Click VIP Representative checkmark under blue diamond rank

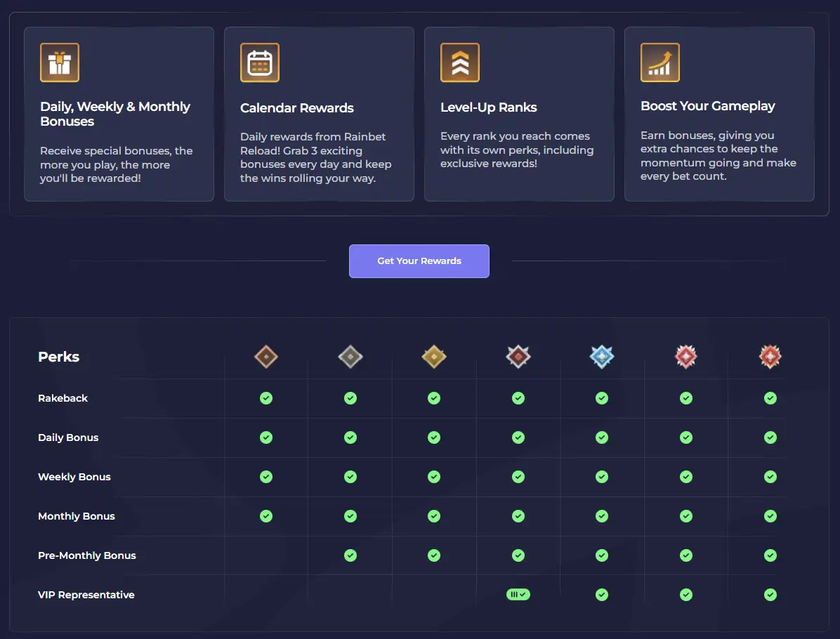pos(602,595)
